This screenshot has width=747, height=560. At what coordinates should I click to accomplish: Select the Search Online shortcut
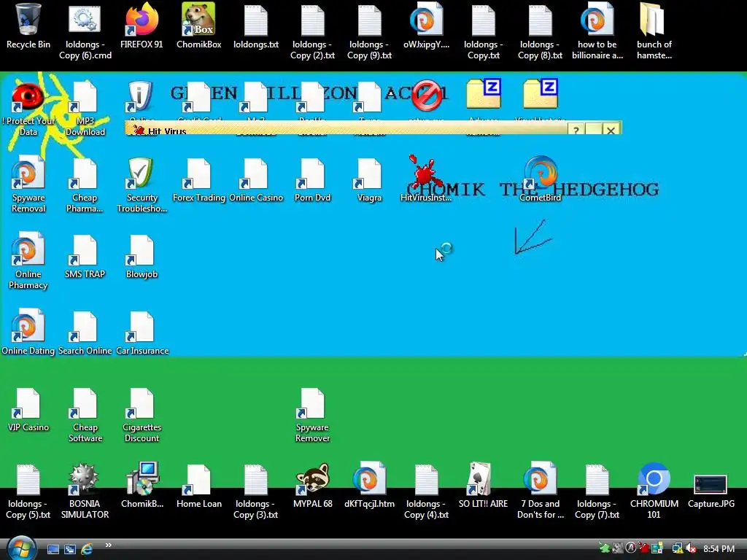click(x=85, y=332)
